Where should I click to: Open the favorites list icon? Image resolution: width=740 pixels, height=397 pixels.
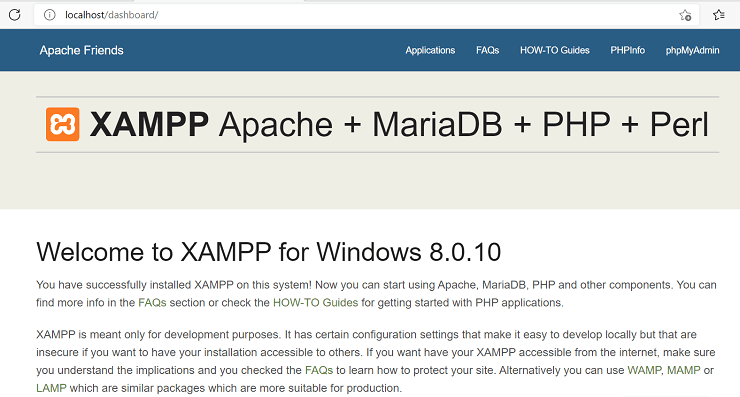719,15
